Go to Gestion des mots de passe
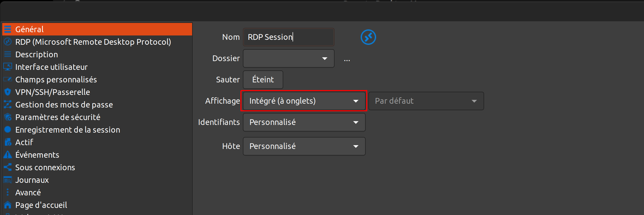Image resolution: width=644 pixels, height=215 pixels. (64, 104)
